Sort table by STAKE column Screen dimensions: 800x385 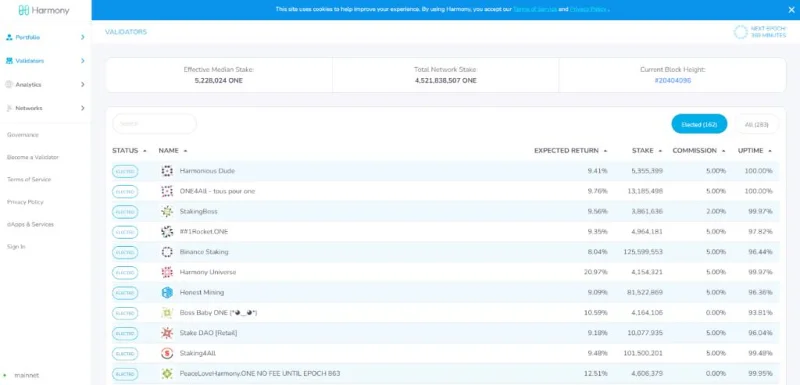(x=647, y=151)
